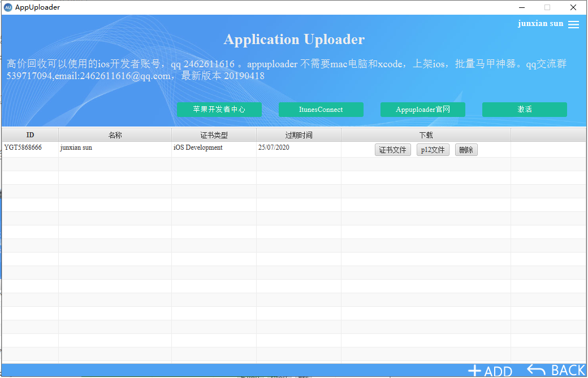Viewport: 588px width, 378px height.
Task: Select the YGT5868666 ID cell
Action: pos(31,150)
